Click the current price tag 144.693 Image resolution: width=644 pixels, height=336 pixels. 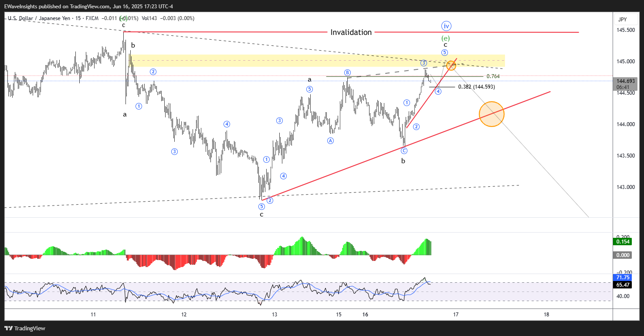pos(626,81)
